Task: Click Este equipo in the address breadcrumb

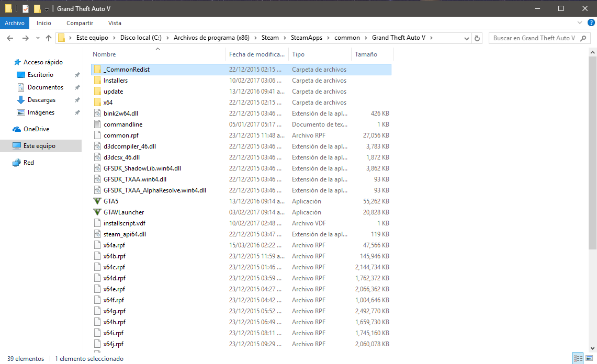Action: (x=92, y=38)
